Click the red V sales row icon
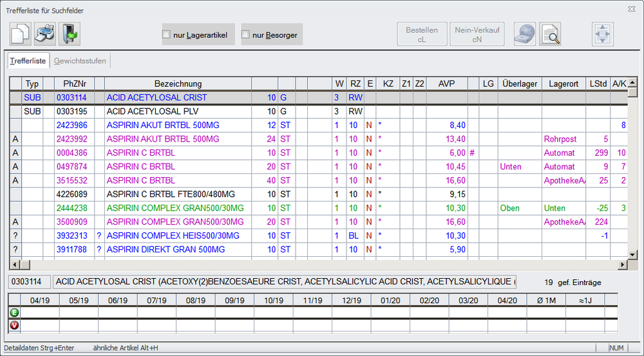 click(14, 325)
